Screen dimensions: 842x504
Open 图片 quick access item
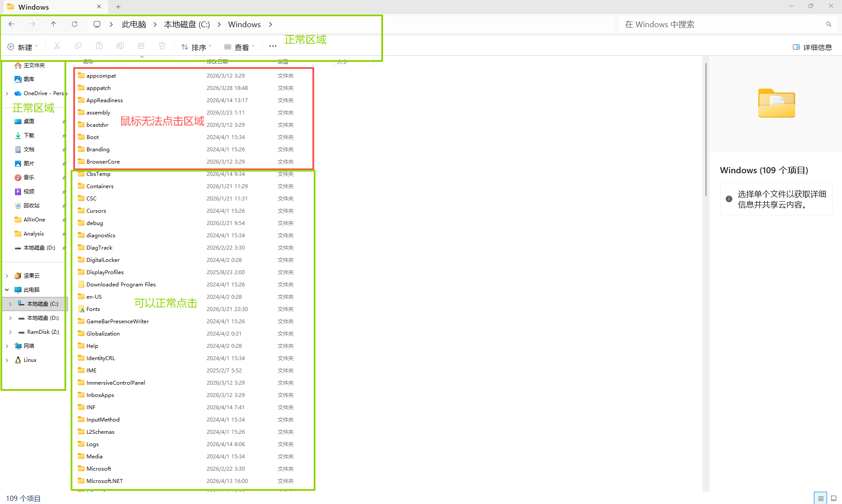(x=29, y=164)
